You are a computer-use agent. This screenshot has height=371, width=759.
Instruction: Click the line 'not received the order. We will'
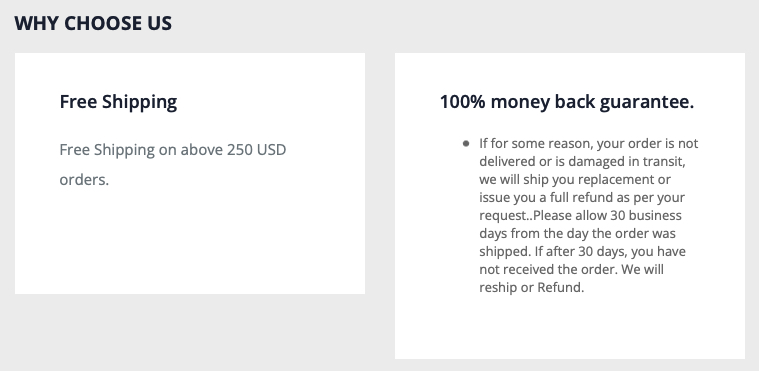coord(571,269)
